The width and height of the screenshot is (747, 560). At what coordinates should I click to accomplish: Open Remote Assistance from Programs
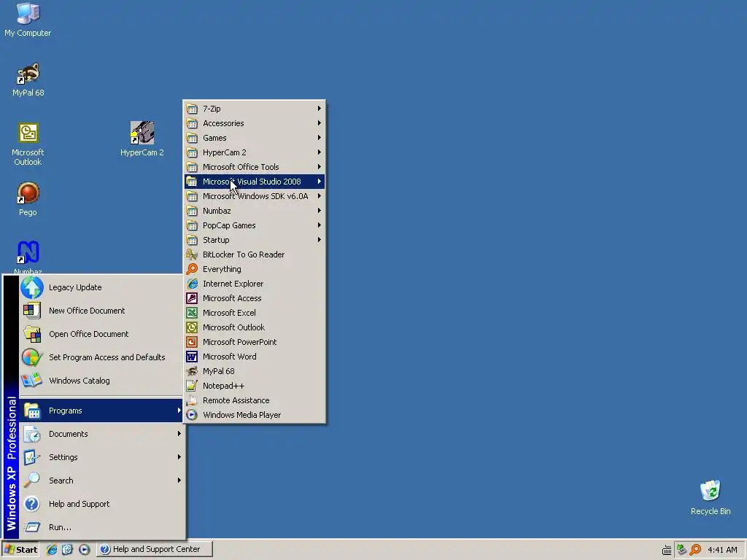click(255, 400)
